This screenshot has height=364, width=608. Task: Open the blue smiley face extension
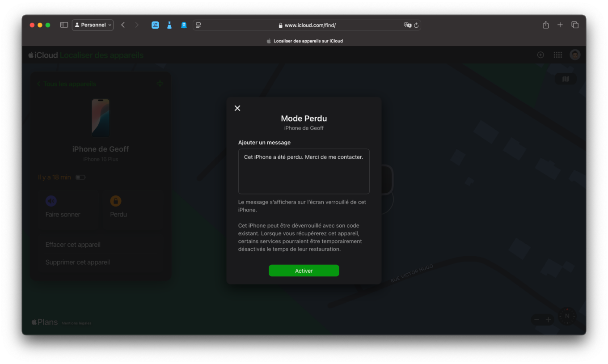pyautogui.click(x=155, y=25)
